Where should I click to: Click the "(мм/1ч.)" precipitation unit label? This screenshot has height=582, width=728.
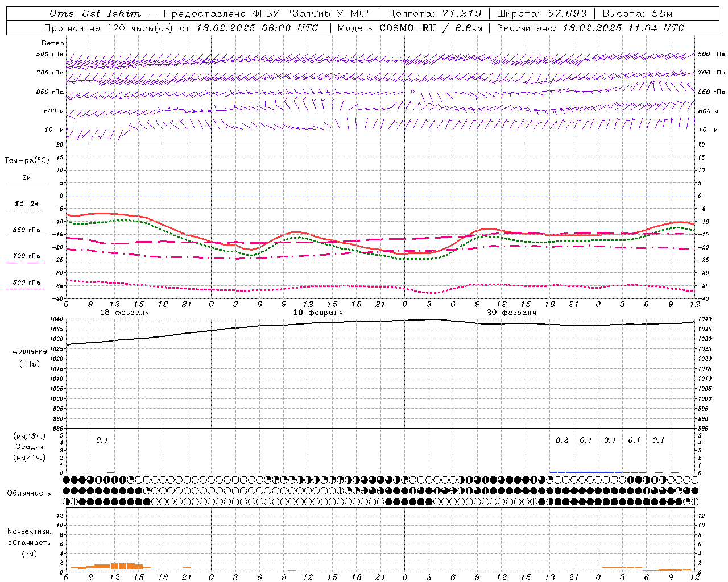point(30,458)
